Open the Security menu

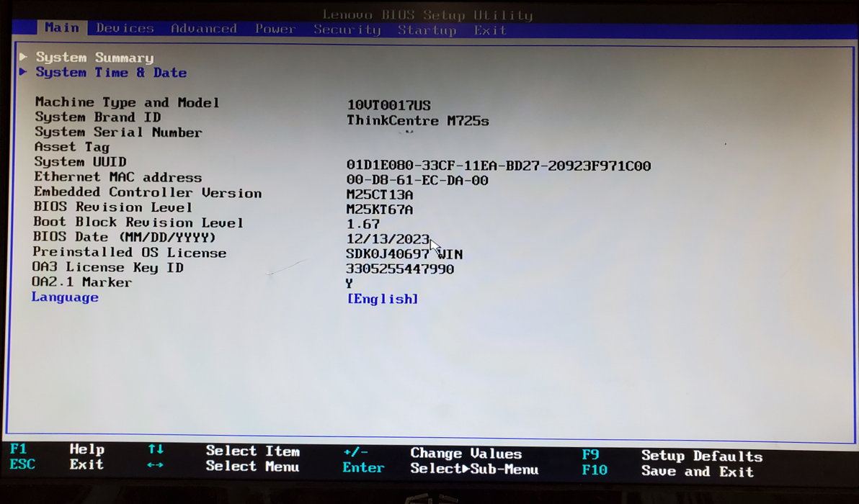[347, 30]
